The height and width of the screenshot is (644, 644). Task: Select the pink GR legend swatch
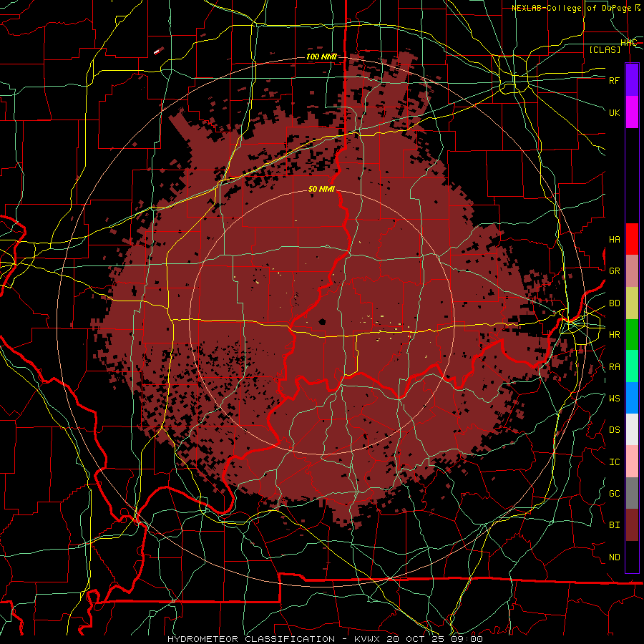632,271
